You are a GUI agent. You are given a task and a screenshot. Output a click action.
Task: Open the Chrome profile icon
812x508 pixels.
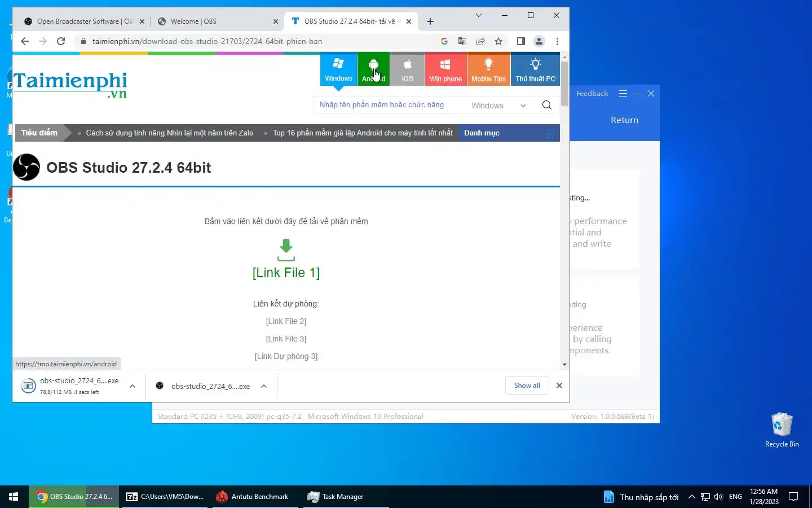coord(539,41)
